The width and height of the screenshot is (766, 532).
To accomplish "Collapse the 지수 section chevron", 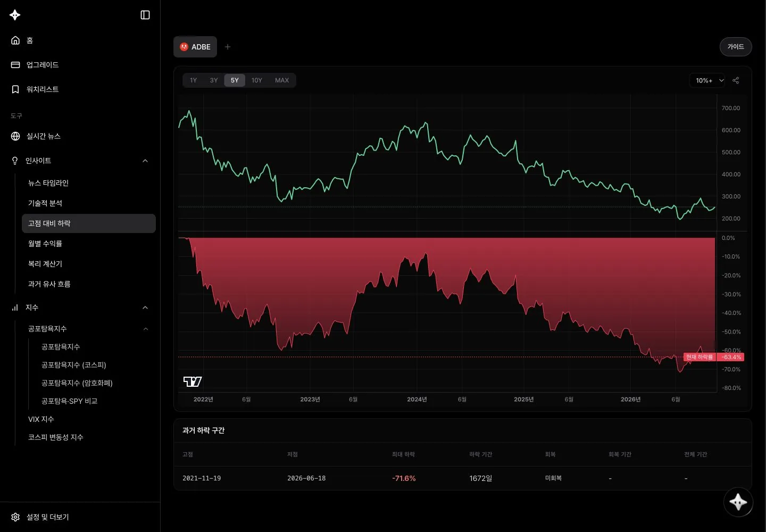I will click(x=145, y=307).
